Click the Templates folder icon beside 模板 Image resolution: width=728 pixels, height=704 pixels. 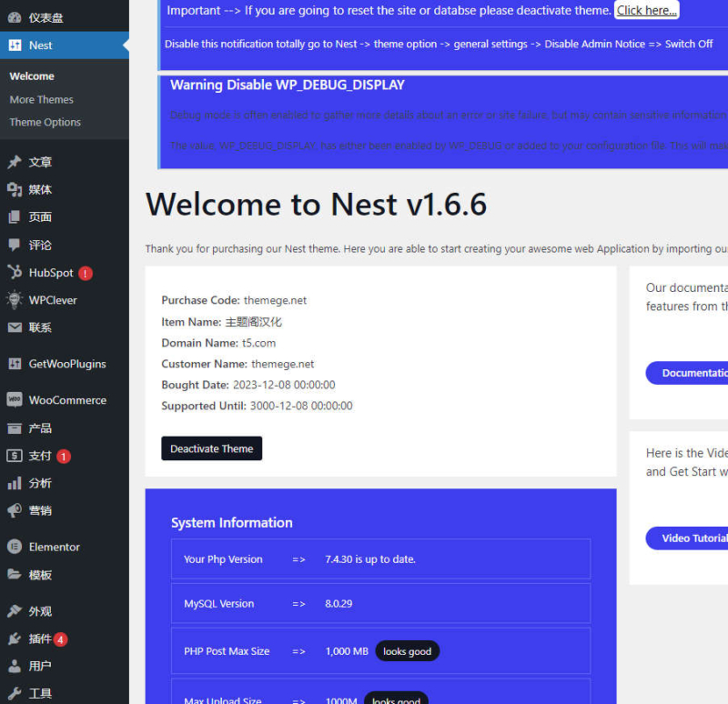(15, 575)
